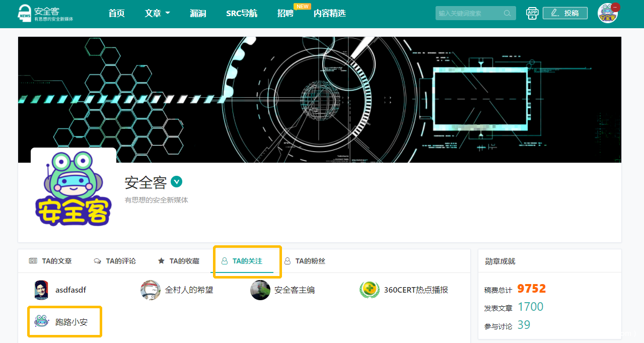The image size is (644, 343).
Task: Select the 安全客主编 avatar
Action: [x=260, y=290]
